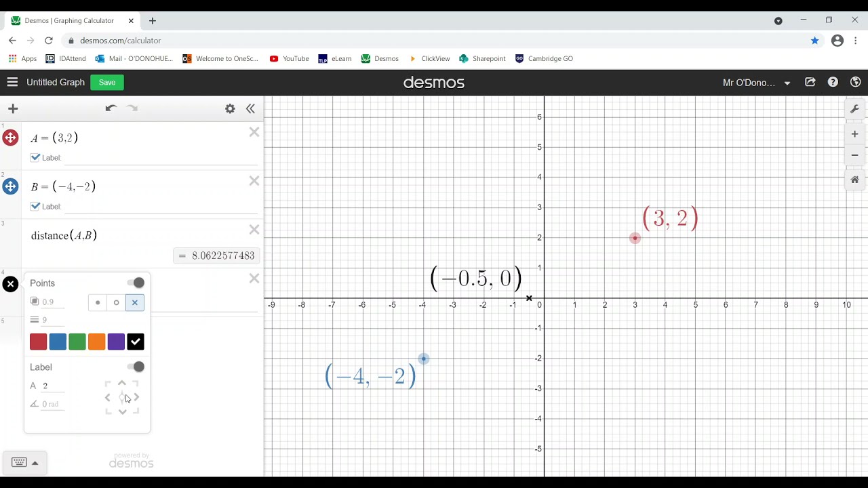Expand the on-screen keypad
The width and height of the screenshot is (868, 488).
click(x=24, y=463)
